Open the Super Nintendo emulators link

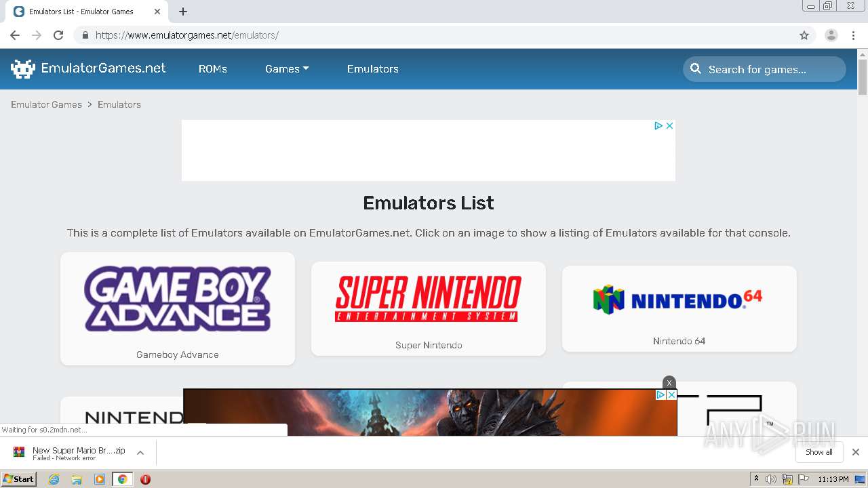[x=429, y=345]
